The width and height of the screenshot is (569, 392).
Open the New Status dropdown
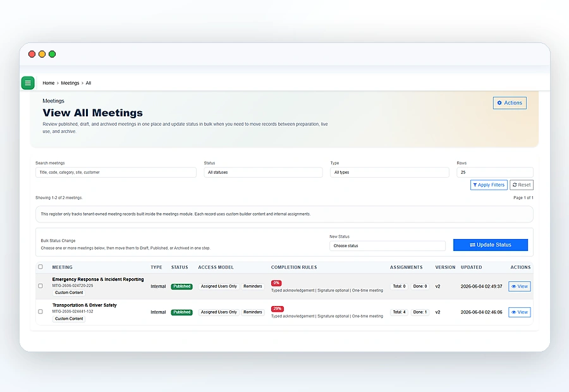pos(387,246)
